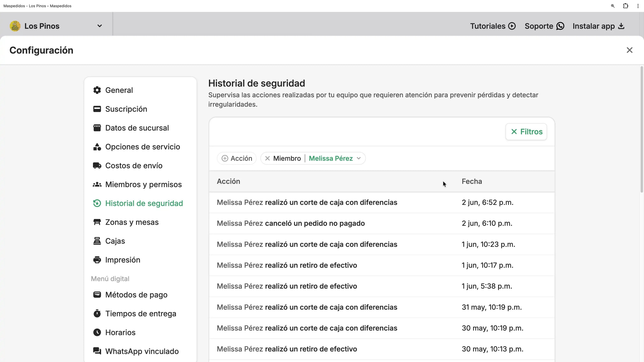Select the 31 may, 10:19 p.m. row

pos(382,307)
